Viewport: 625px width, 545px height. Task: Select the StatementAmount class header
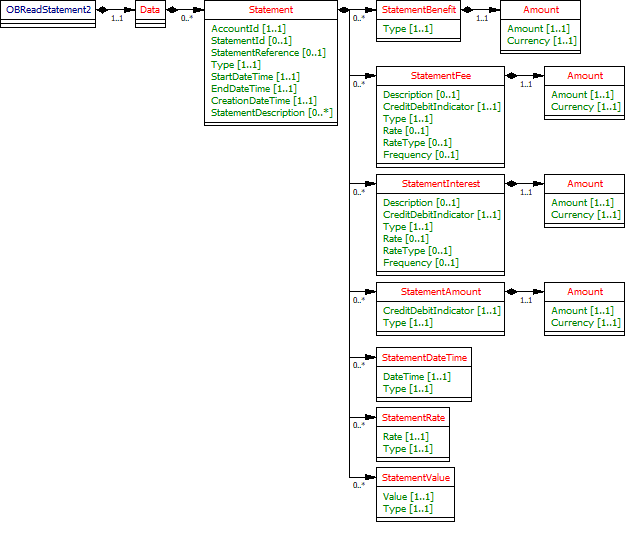tap(440, 292)
